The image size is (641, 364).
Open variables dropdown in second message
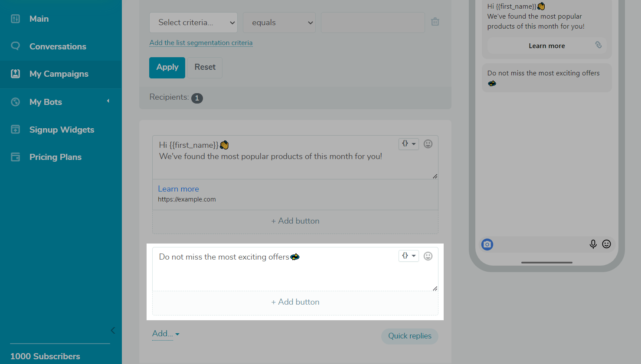(409, 256)
